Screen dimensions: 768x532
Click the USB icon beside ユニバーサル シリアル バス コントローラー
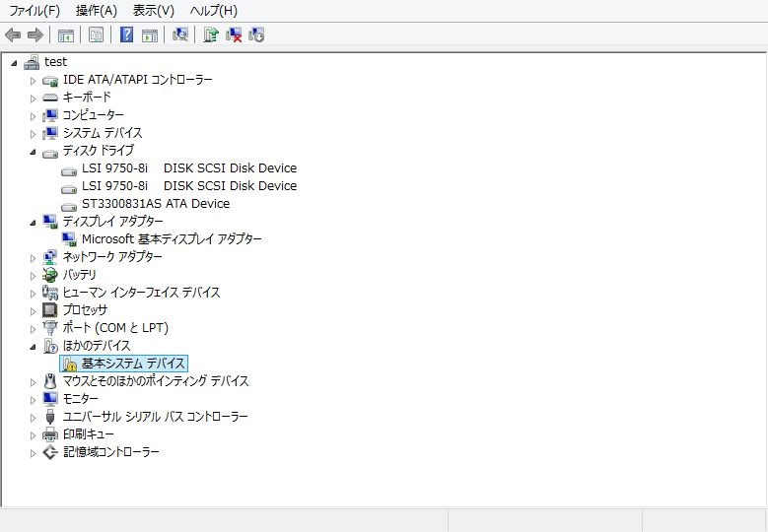pos(50,417)
